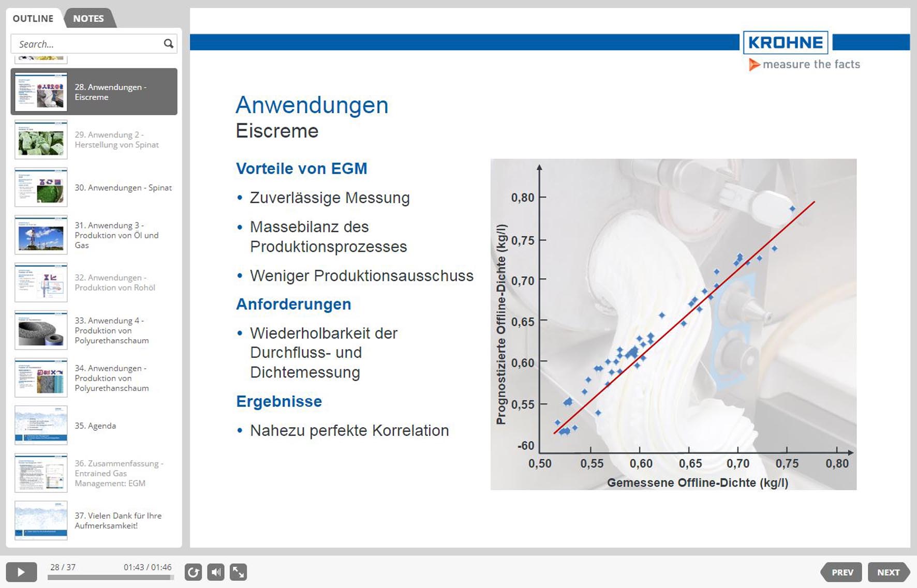
Task: Select slide 36 Zusammenfassung thumbnail
Action: pos(41,473)
